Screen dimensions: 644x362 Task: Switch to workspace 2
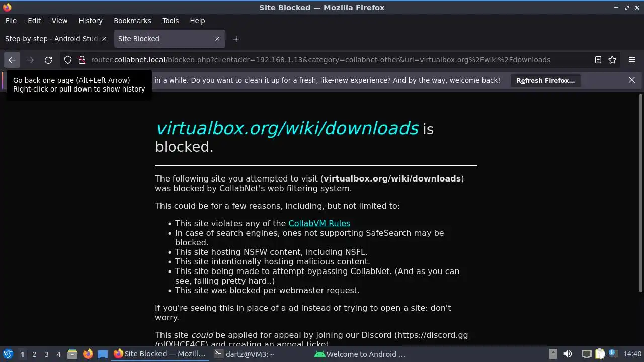pyautogui.click(x=34, y=354)
